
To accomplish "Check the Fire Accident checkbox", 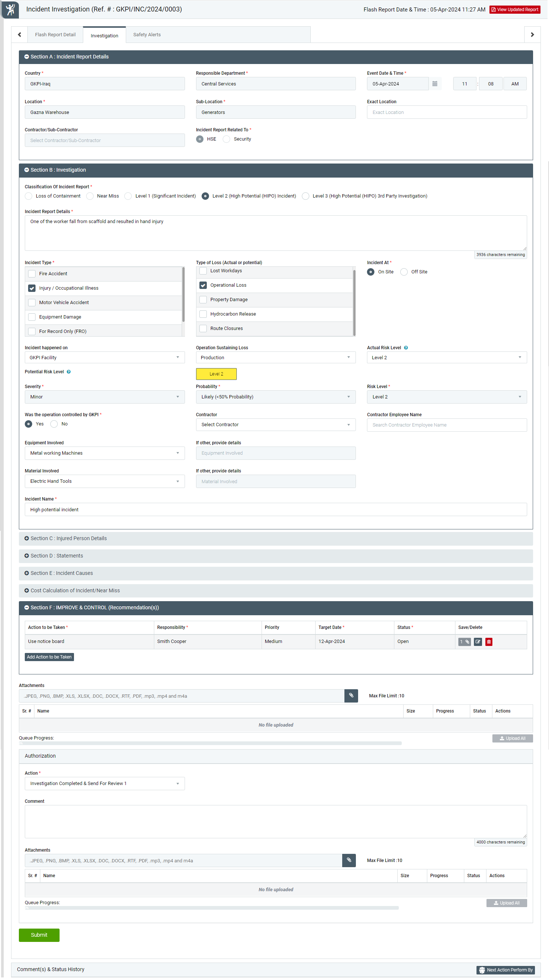I will click(32, 273).
